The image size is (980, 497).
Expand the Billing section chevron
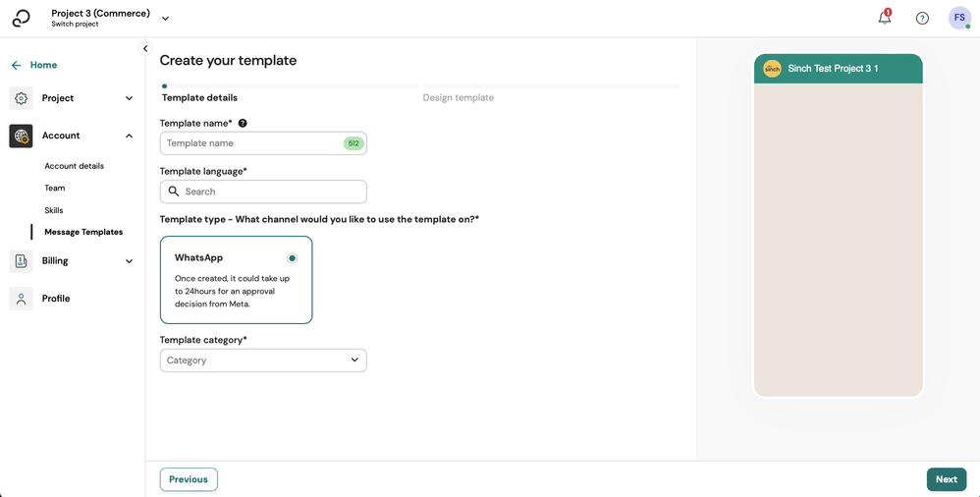129,260
